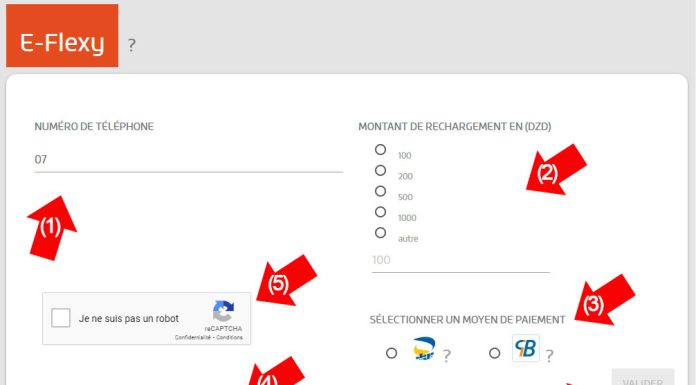The height and width of the screenshot is (385, 696).
Task: Open help mark next to CIB logo
Action: pos(549,355)
